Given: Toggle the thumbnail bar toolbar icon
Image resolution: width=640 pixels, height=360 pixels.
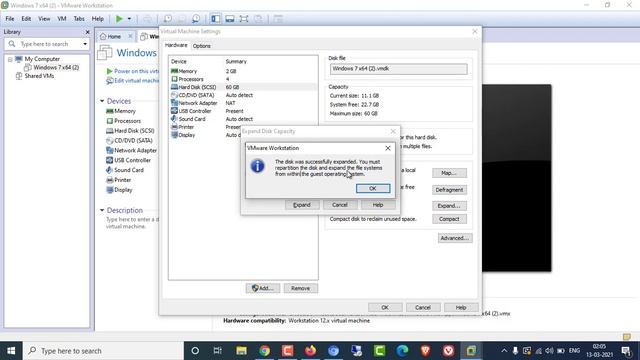Looking at the screenshot, I should pyautogui.click(x=230, y=19).
